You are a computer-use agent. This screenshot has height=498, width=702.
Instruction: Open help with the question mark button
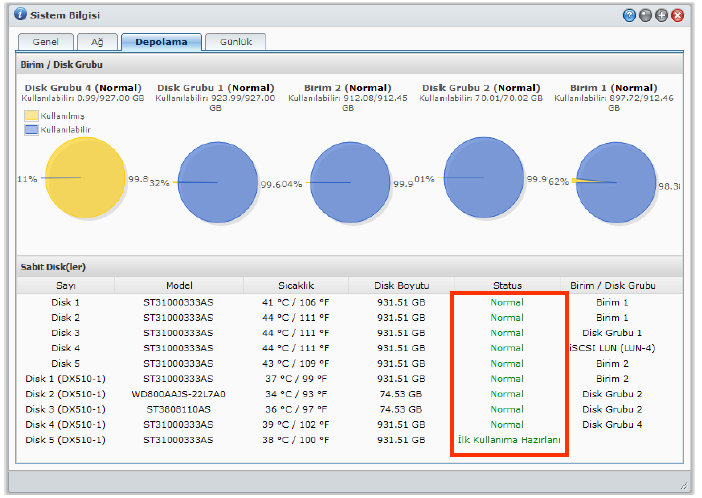[629, 16]
